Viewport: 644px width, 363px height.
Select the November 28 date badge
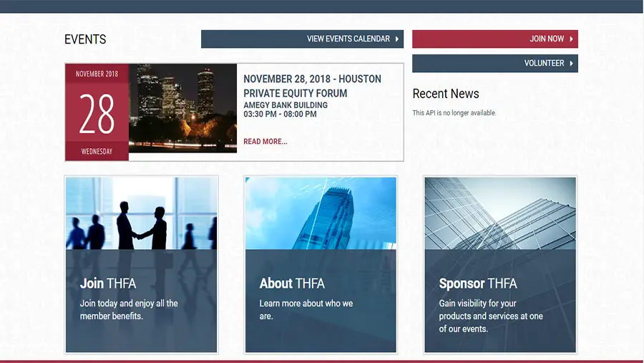[97, 112]
